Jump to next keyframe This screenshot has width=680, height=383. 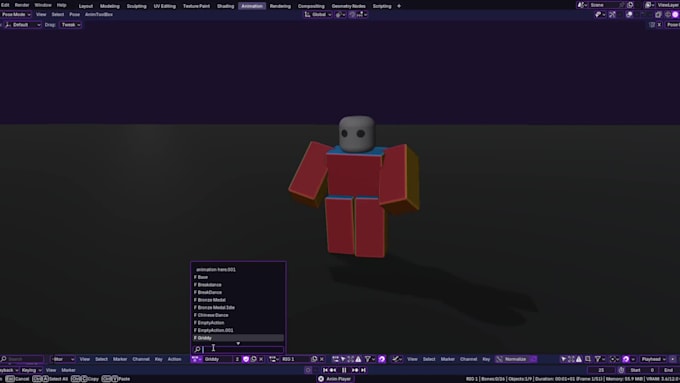click(x=355, y=370)
